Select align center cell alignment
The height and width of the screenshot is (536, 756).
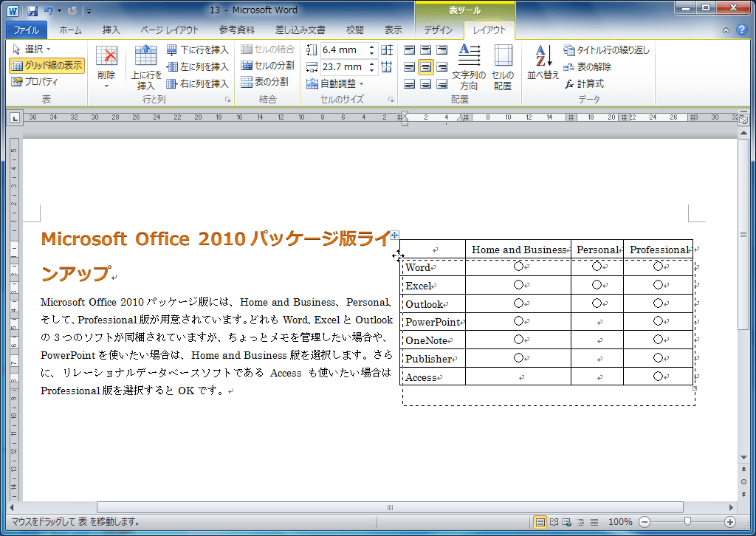[x=426, y=67]
